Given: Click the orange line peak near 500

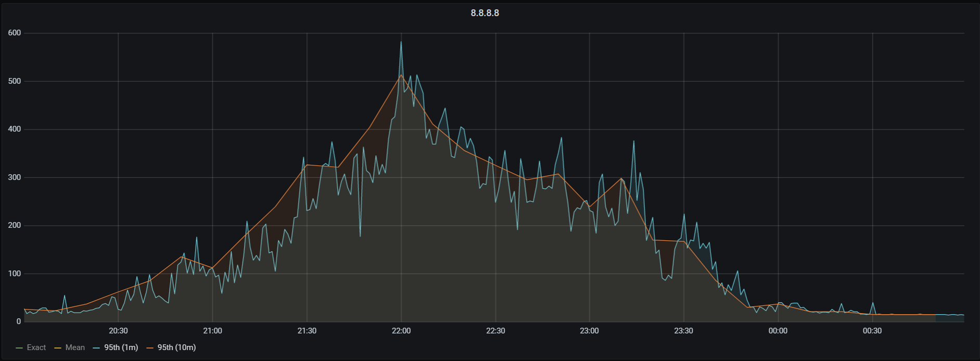Looking at the screenshot, I should click(x=401, y=75).
